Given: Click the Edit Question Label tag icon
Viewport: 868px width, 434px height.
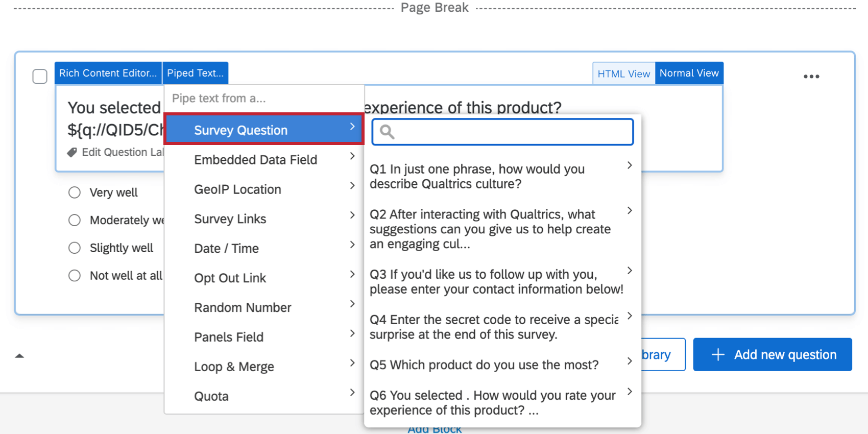Looking at the screenshot, I should [x=72, y=153].
